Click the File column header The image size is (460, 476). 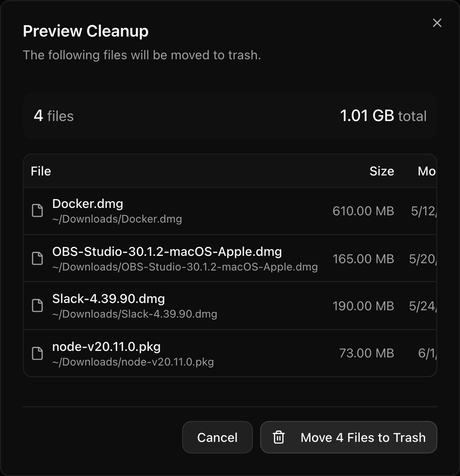point(41,171)
